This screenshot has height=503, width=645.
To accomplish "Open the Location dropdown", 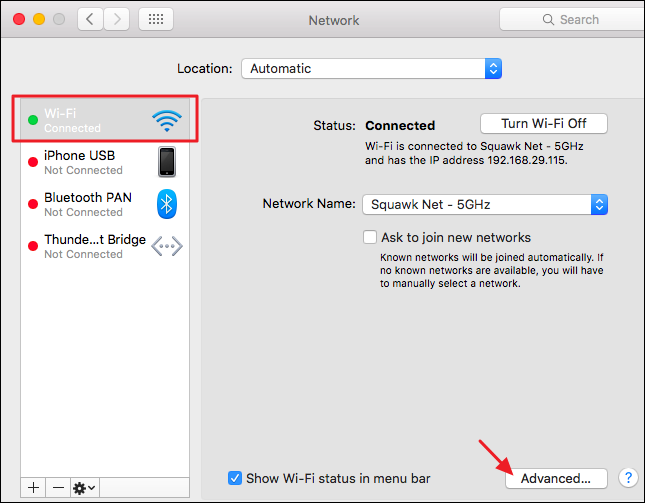I will coord(371,69).
